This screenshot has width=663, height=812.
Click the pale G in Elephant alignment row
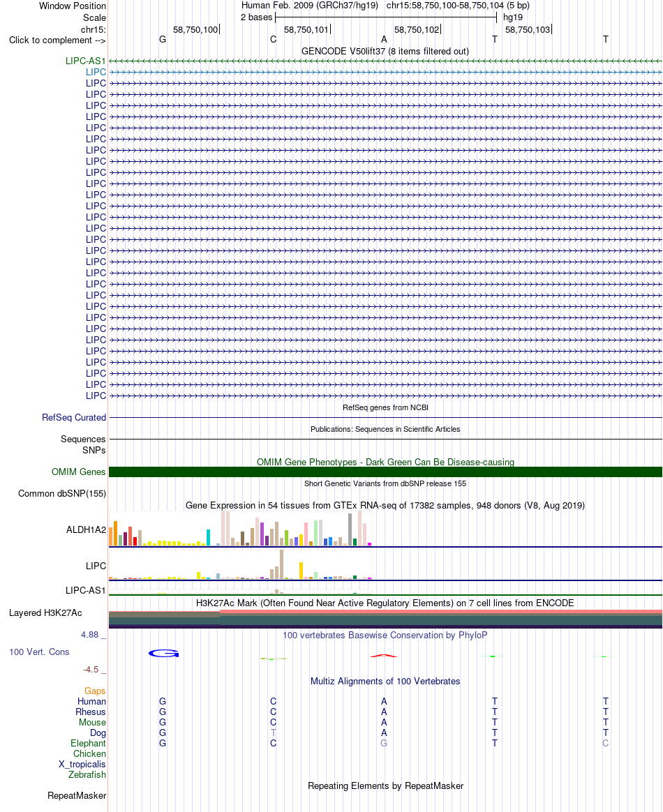point(384,743)
